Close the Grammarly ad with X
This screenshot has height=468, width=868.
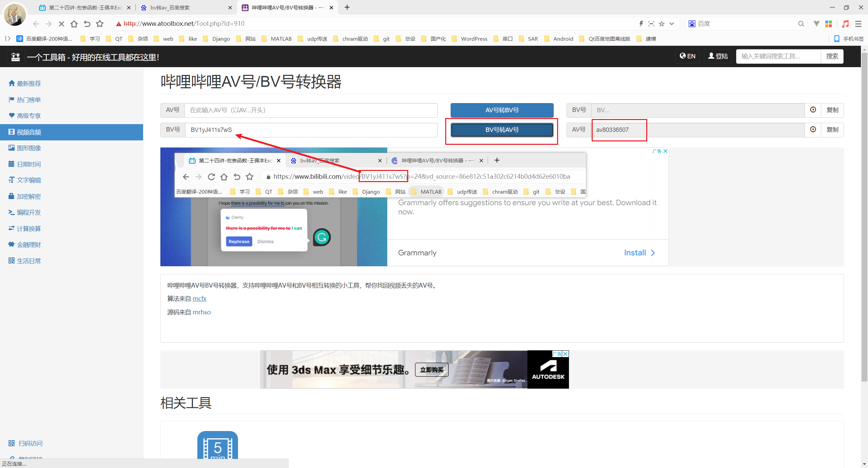[666, 151]
